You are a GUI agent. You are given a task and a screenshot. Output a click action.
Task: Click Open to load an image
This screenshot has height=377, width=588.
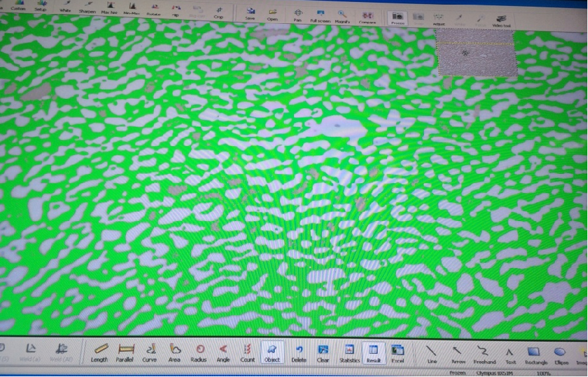[x=273, y=14]
